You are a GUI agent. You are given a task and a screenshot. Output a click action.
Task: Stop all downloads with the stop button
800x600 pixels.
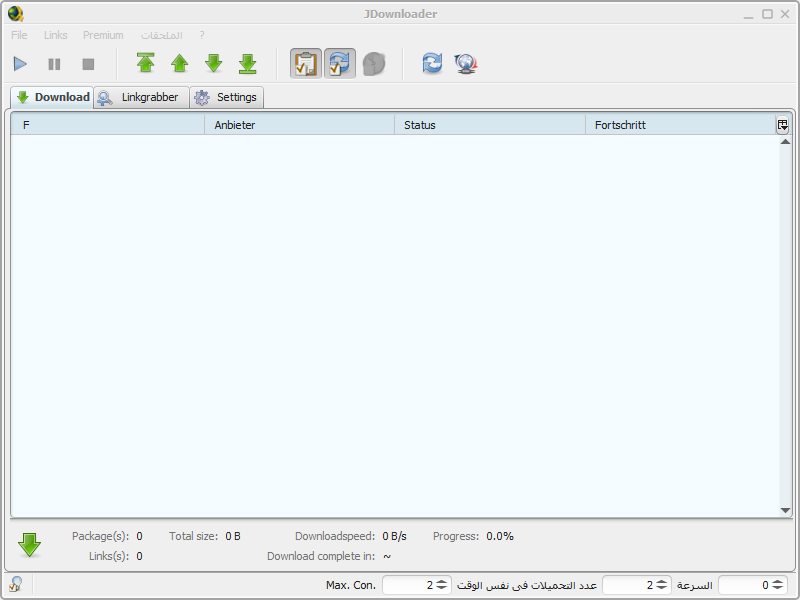coord(88,64)
